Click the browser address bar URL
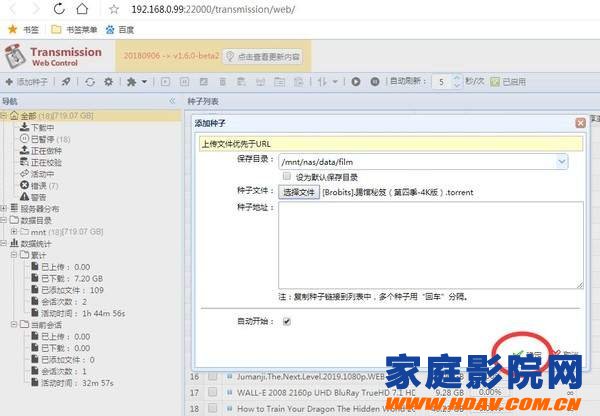The width and height of the screenshot is (600, 416). coord(213,9)
